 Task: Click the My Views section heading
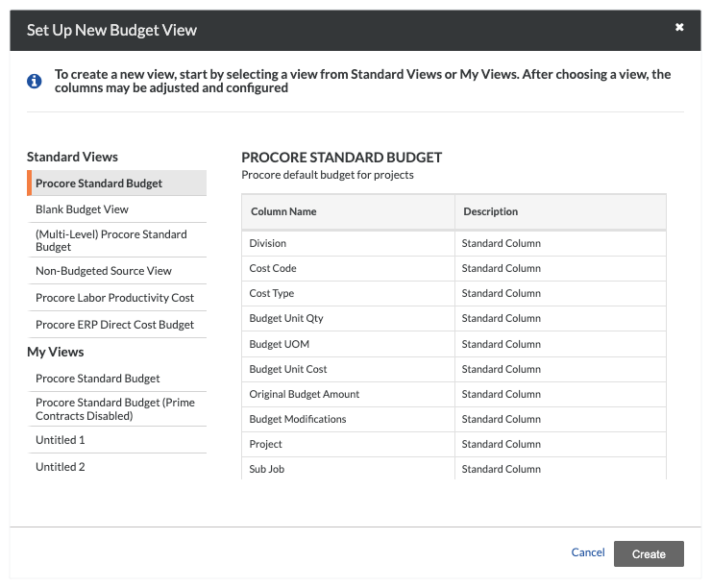[x=56, y=353]
